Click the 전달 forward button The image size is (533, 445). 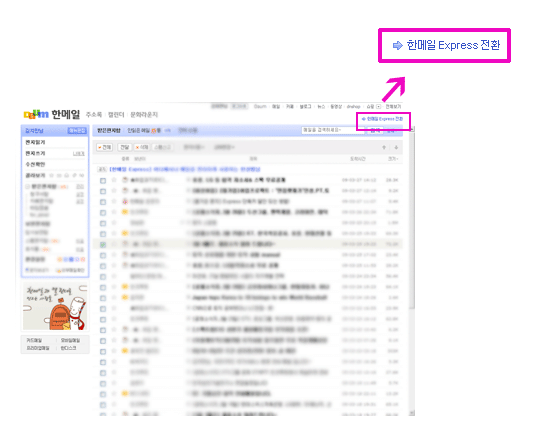[x=124, y=147]
